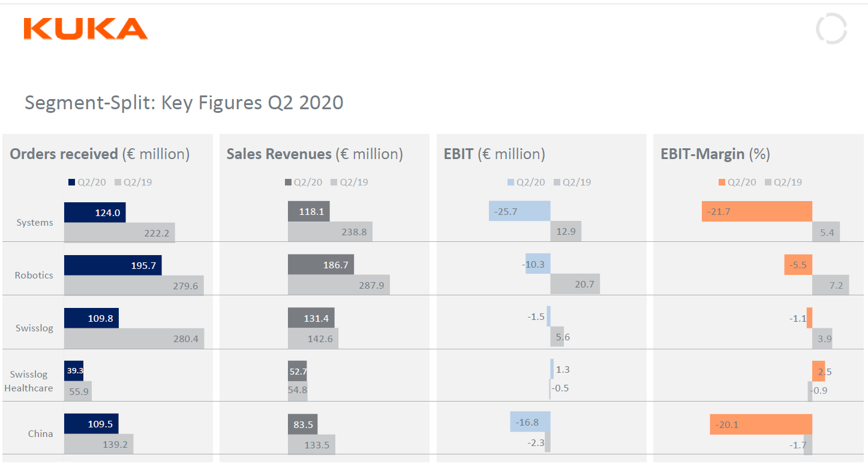The image size is (868, 467).
Task: Click the Systems margin bar showing 5.4
Action: coord(827,232)
